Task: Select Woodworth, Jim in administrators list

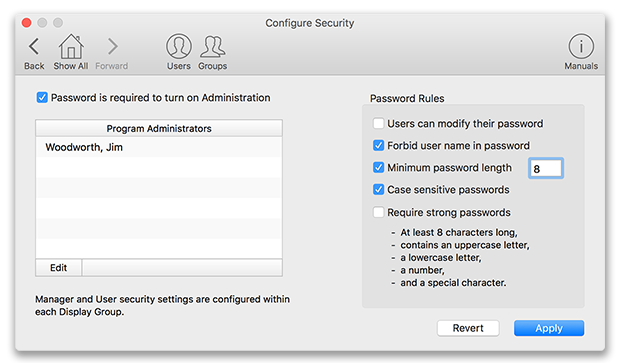Action: (159, 147)
